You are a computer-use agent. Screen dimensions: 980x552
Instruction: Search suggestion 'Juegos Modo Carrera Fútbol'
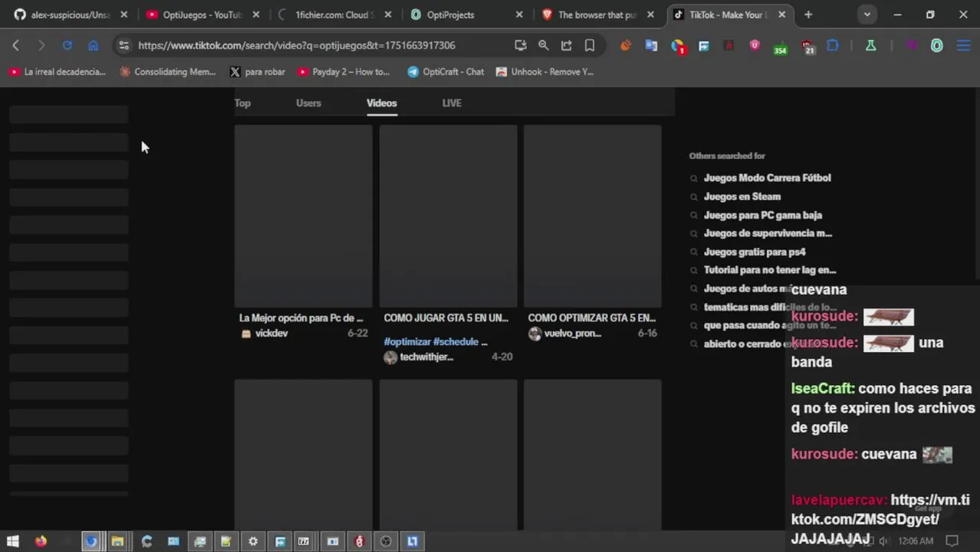pyautogui.click(x=767, y=178)
